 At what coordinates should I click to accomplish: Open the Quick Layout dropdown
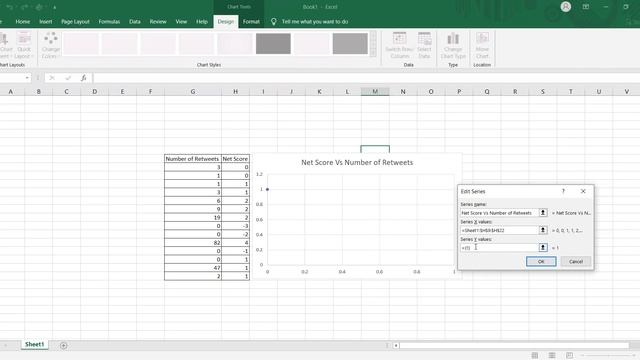click(x=24, y=45)
